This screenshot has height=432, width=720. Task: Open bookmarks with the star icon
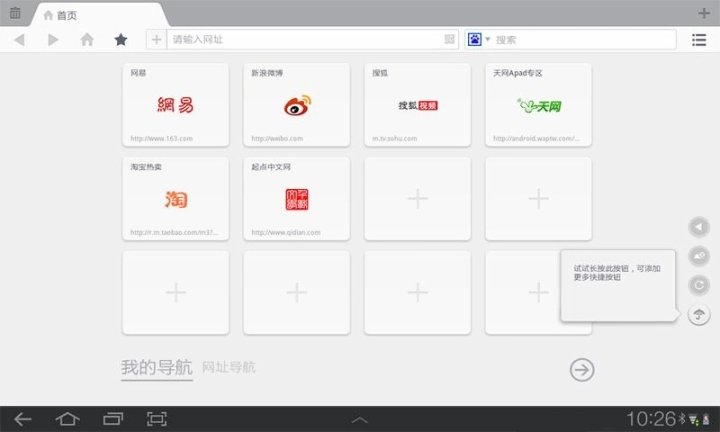point(121,39)
